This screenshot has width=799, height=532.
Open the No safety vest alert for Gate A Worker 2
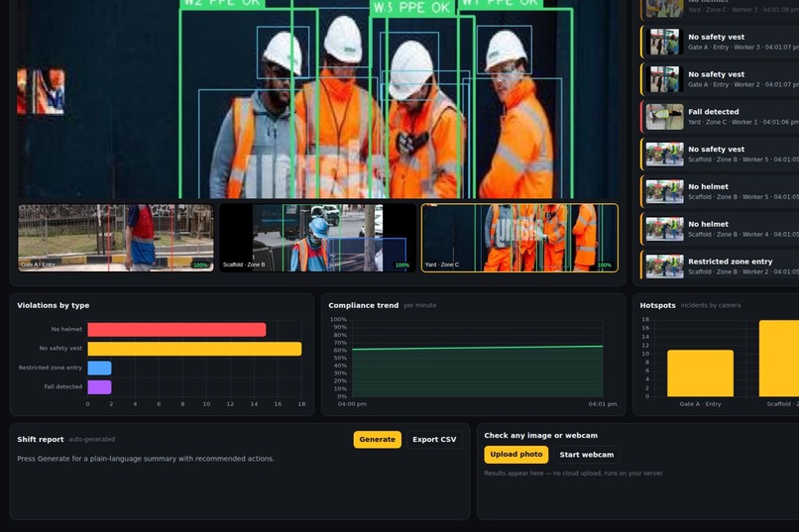(x=720, y=79)
